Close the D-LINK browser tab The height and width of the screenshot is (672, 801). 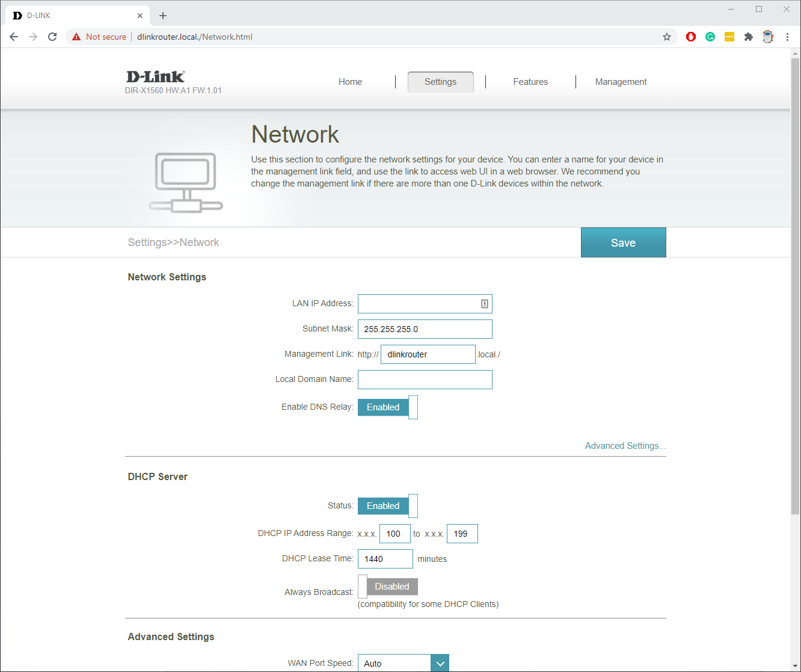[x=140, y=16]
